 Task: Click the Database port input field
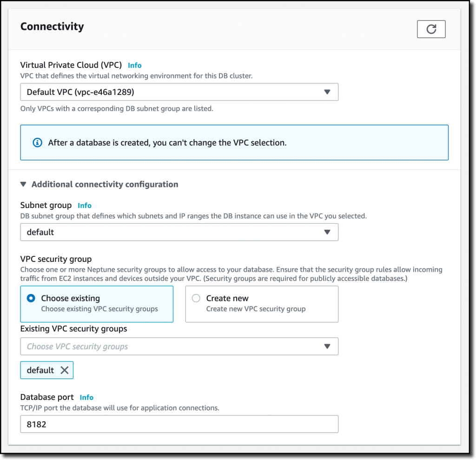point(179,424)
